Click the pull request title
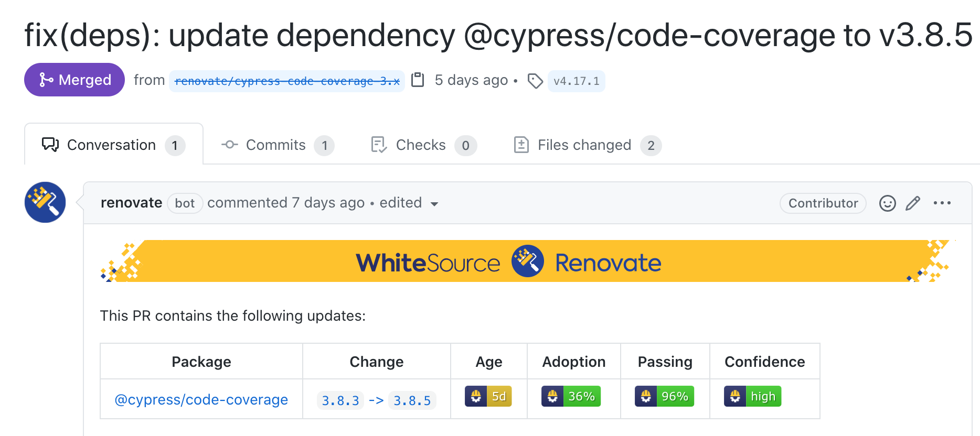 [x=498, y=35]
